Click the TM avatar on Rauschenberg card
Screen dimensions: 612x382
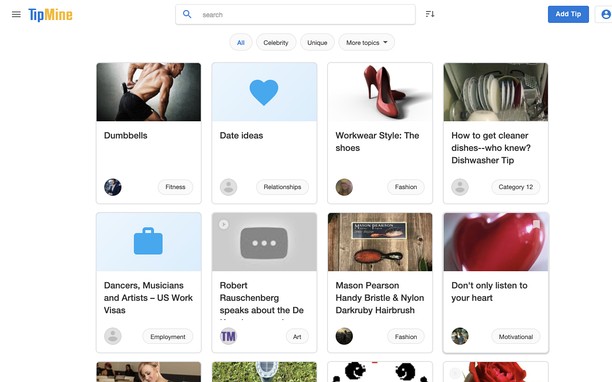coord(228,336)
